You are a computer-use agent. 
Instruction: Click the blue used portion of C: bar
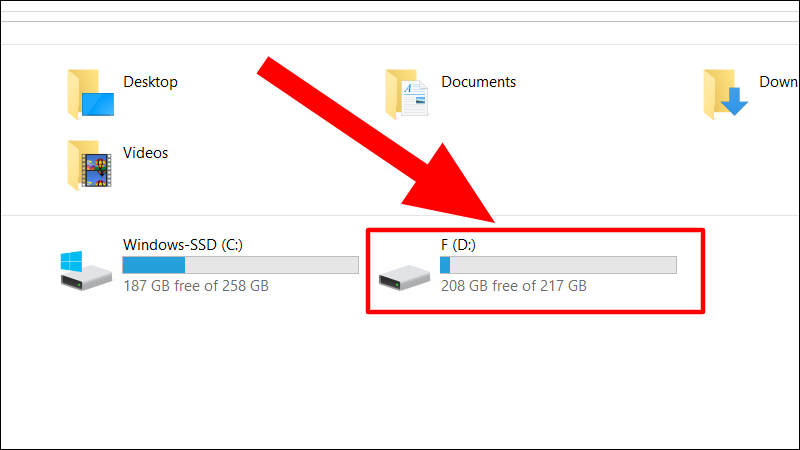coord(154,265)
